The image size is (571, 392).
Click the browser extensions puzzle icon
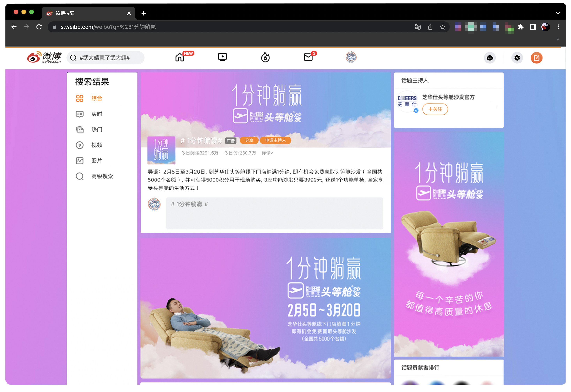[x=520, y=27]
